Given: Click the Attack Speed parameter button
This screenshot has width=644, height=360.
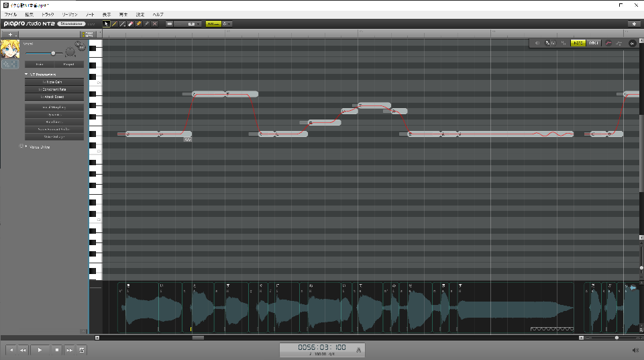Looking at the screenshot, I should tap(54, 97).
